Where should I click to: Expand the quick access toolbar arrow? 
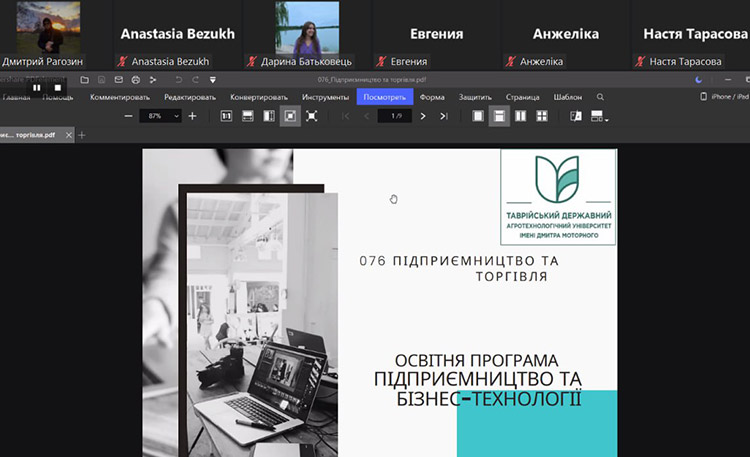tap(213, 80)
